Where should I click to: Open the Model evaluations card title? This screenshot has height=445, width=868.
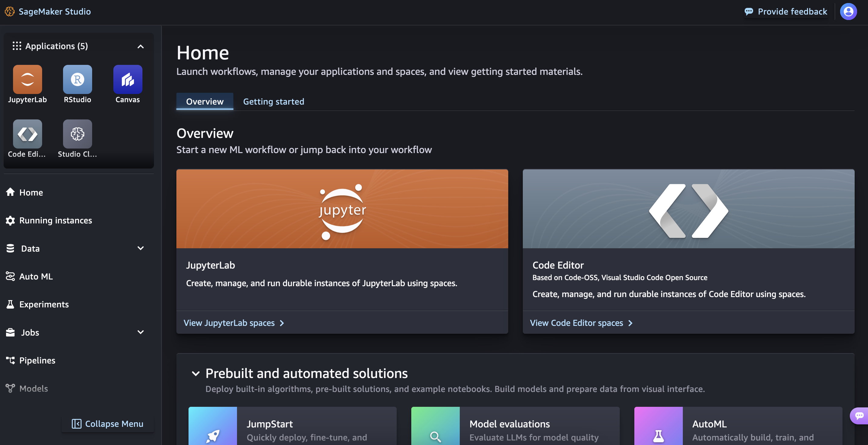pyautogui.click(x=509, y=424)
